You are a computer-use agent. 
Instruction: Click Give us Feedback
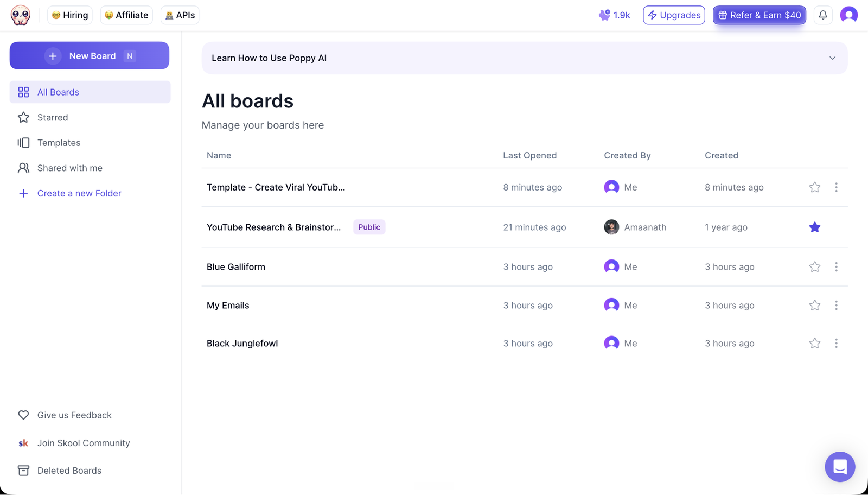(65, 415)
